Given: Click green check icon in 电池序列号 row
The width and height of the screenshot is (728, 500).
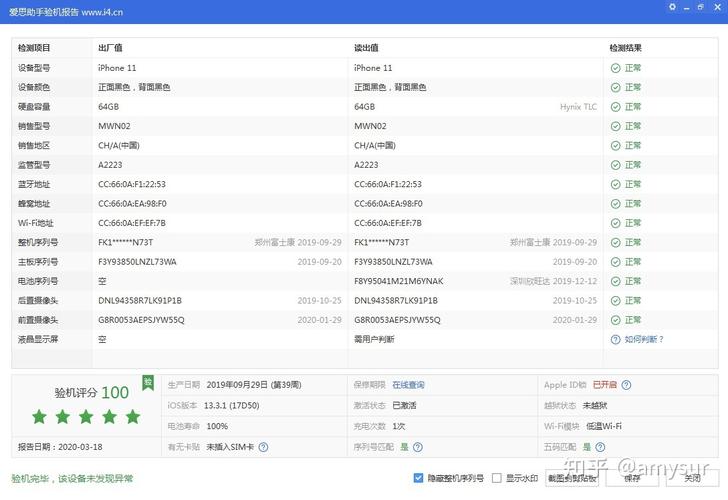Looking at the screenshot, I should 616,281.
